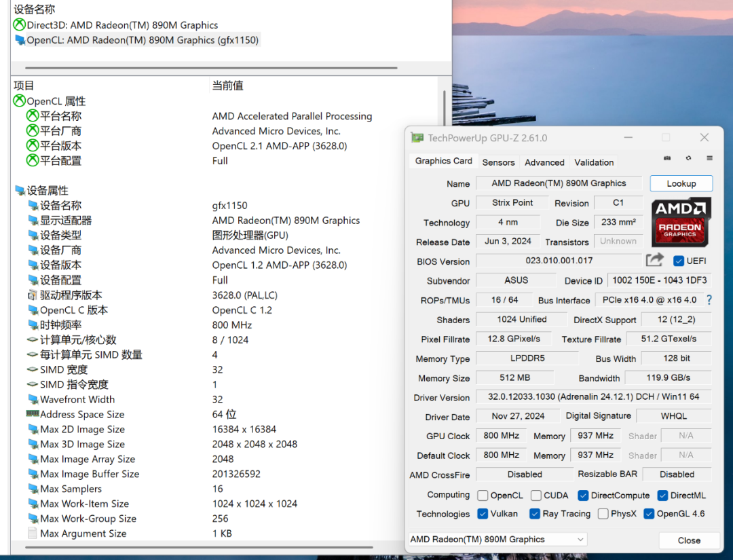Click value 'OpenCL 2.1 AMD-APP (3628.0)'
Image resolution: width=733 pixels, height=560 pixels.
point(280,146)
